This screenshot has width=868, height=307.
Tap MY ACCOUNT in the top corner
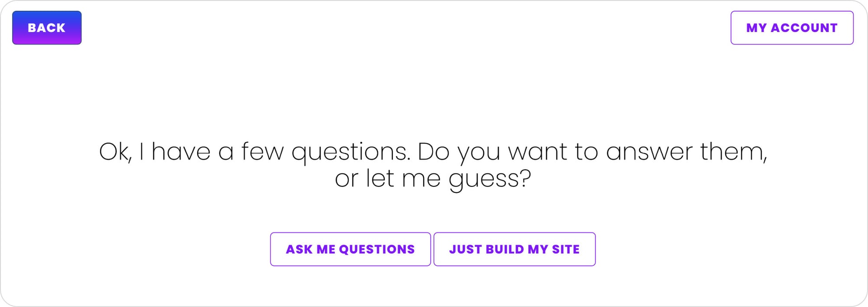tap(792, 28)
